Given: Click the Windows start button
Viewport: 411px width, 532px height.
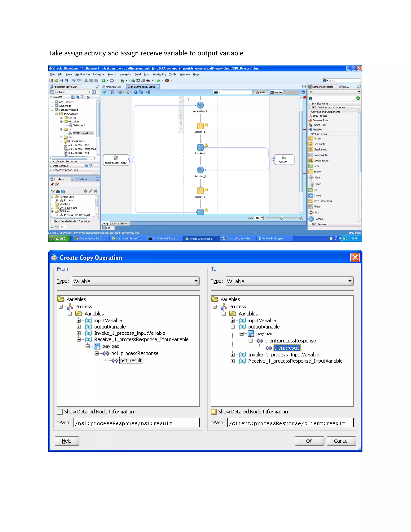Looking at the screenshot, I should 59,239.
